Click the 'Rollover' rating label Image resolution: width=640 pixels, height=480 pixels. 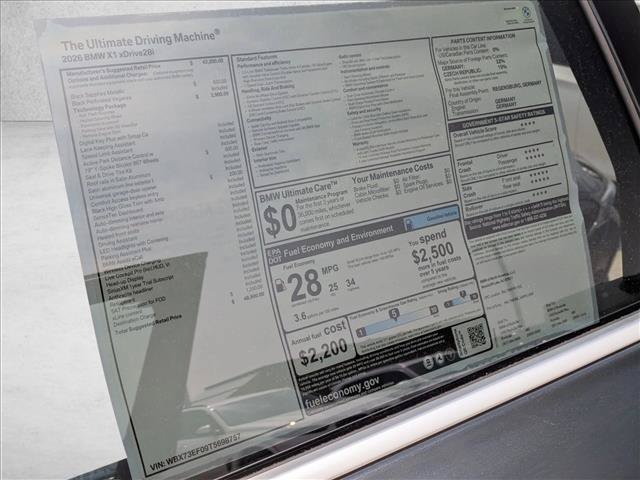point(474,208)
